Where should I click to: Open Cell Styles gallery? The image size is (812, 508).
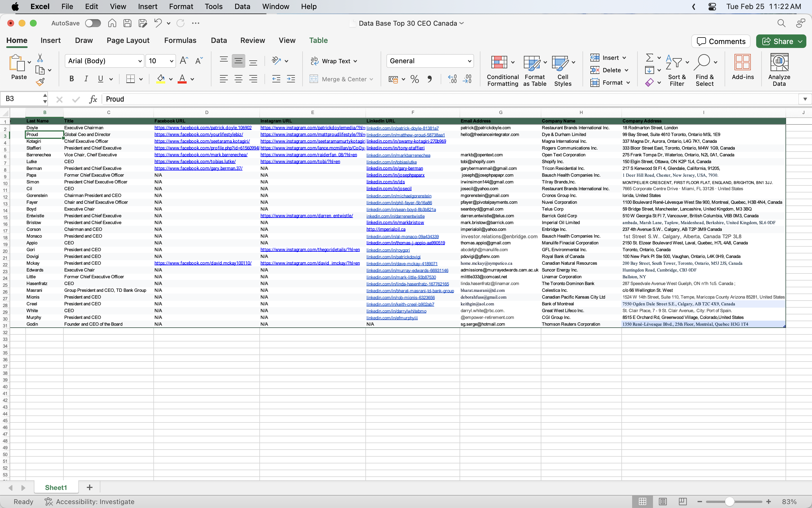(x=563, y=71)
